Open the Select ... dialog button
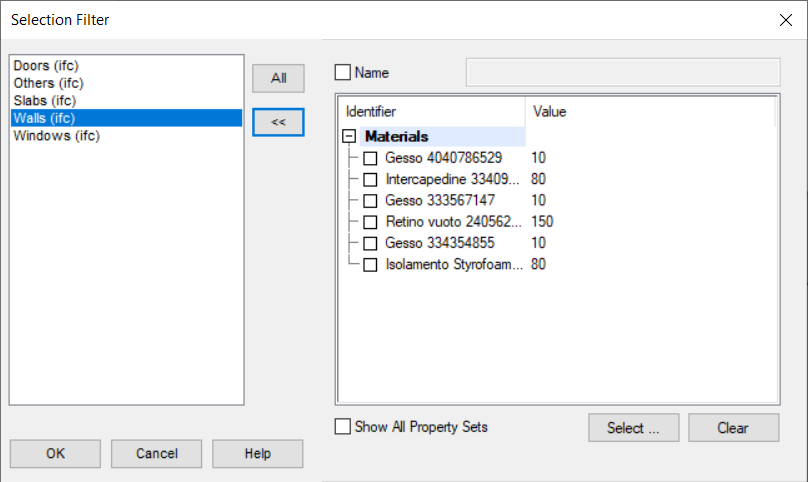808x482 pixels. pos(634,428)
